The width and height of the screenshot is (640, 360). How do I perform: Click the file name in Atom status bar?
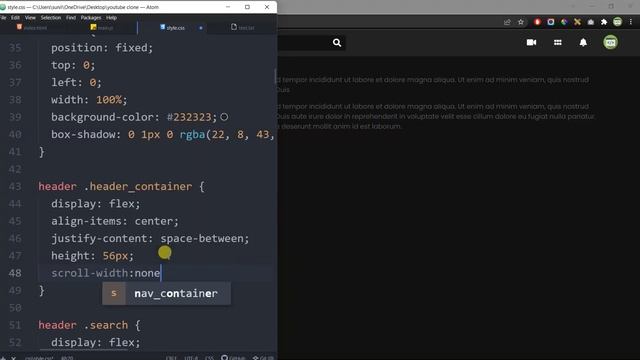(x=39, y=358)
